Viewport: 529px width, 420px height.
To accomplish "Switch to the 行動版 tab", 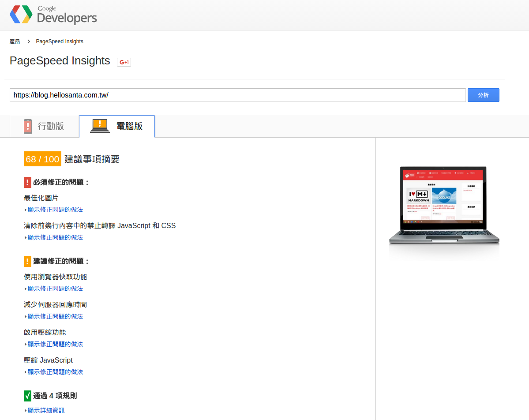I will tap(45, 126).
